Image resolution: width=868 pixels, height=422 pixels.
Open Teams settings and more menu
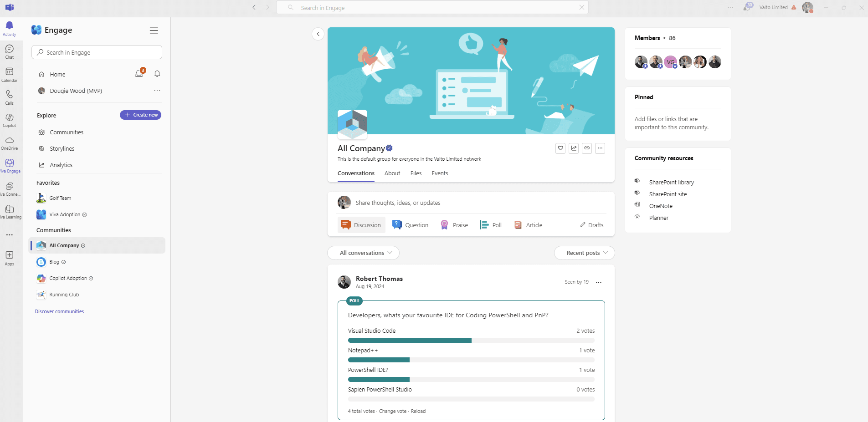(730, 7)
